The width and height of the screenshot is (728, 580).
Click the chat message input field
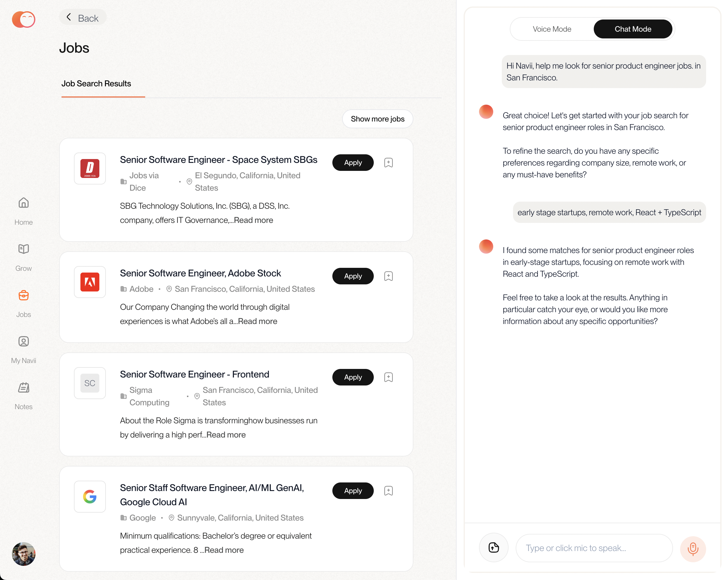(x=594, y=548)
